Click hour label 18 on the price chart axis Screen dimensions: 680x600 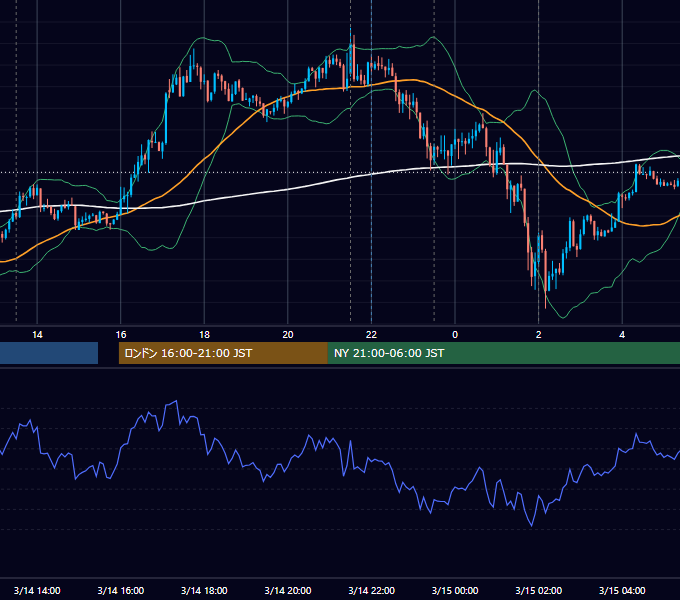click(204, 335)
